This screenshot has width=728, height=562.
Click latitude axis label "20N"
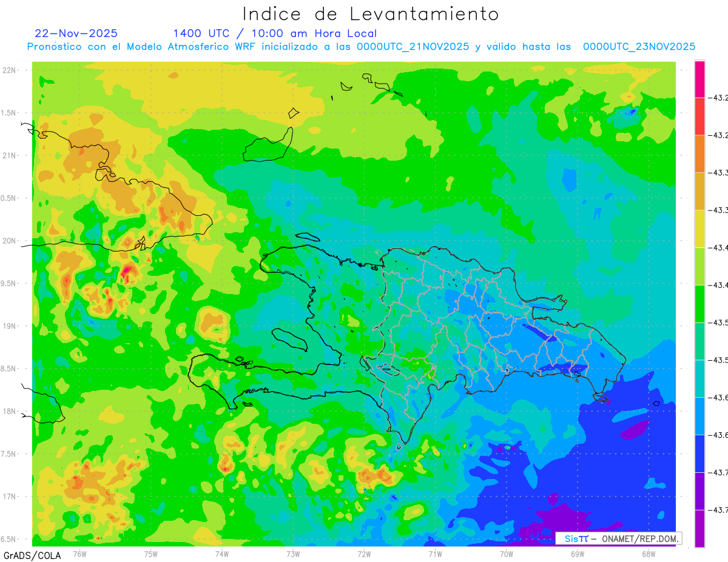10,241
